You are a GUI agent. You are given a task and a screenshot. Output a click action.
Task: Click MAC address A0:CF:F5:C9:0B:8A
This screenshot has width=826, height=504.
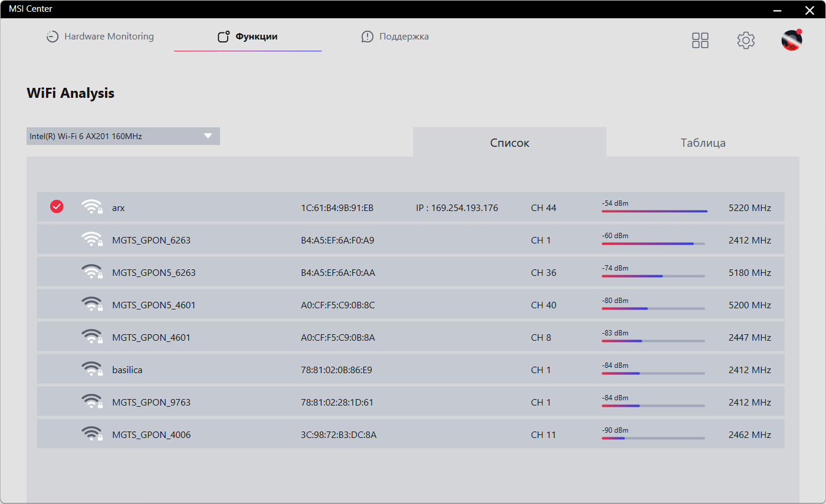point(337,338)
